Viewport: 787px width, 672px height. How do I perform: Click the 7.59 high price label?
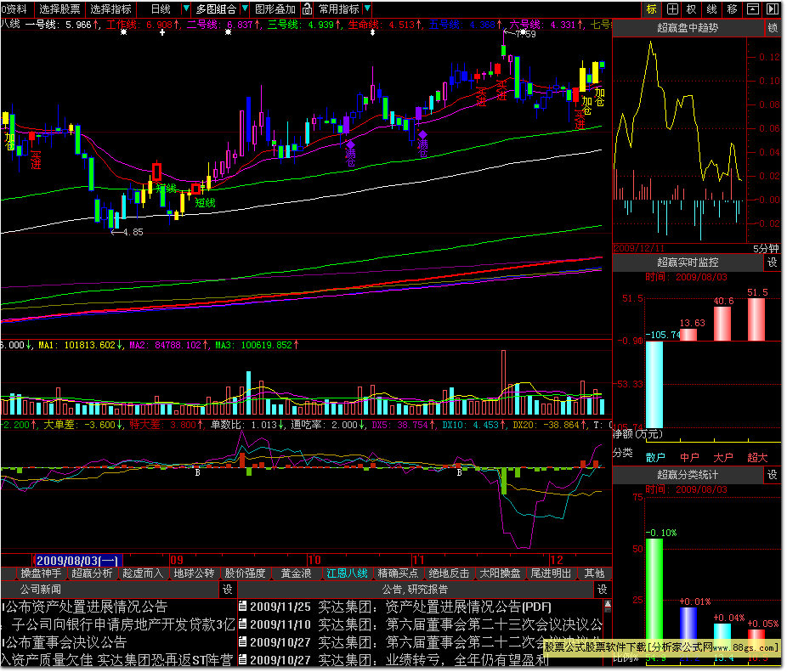[x=525, y=34]
